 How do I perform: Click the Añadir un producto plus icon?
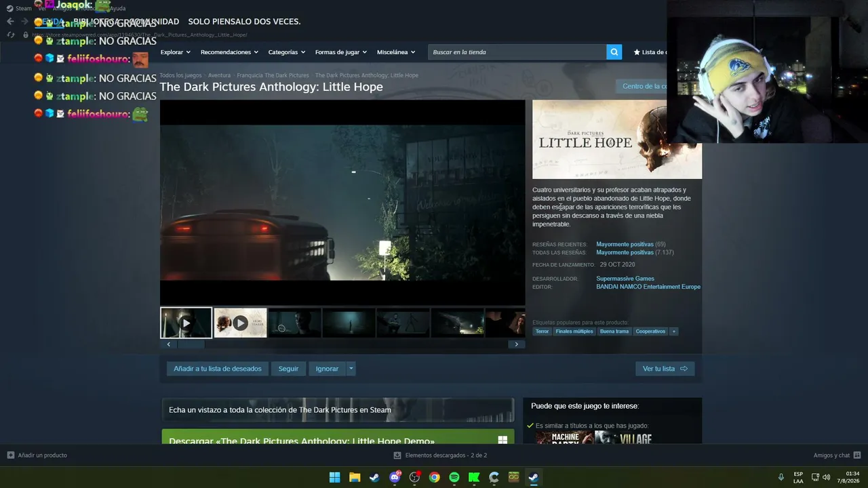11,455
